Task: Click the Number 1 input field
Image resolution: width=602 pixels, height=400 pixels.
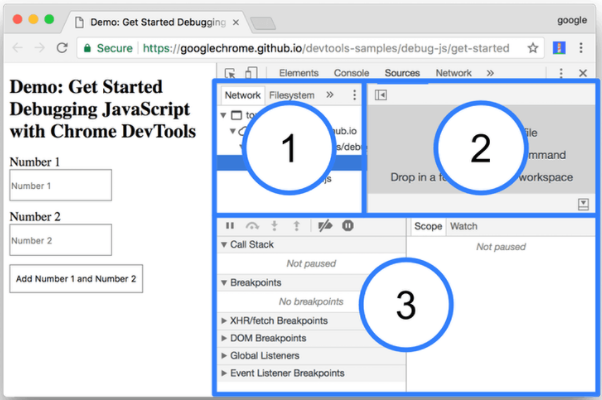Action: coord(61,185)
